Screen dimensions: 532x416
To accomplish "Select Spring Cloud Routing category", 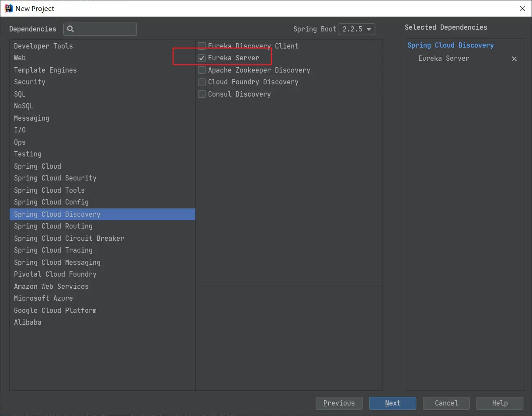I will 102,226.
